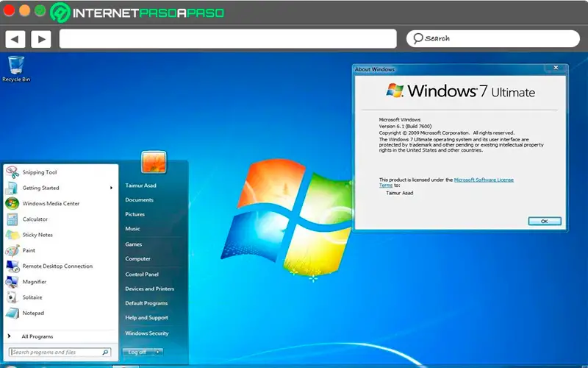588x368 pixels.
Task: Click the Solitaire cards icon
Action: (x=12, y=297)
